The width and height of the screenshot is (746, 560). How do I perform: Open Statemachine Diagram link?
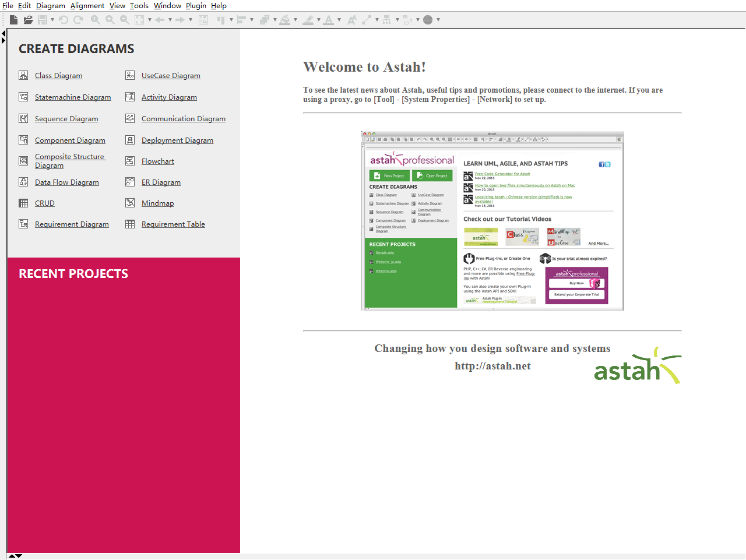pos(73,97)
